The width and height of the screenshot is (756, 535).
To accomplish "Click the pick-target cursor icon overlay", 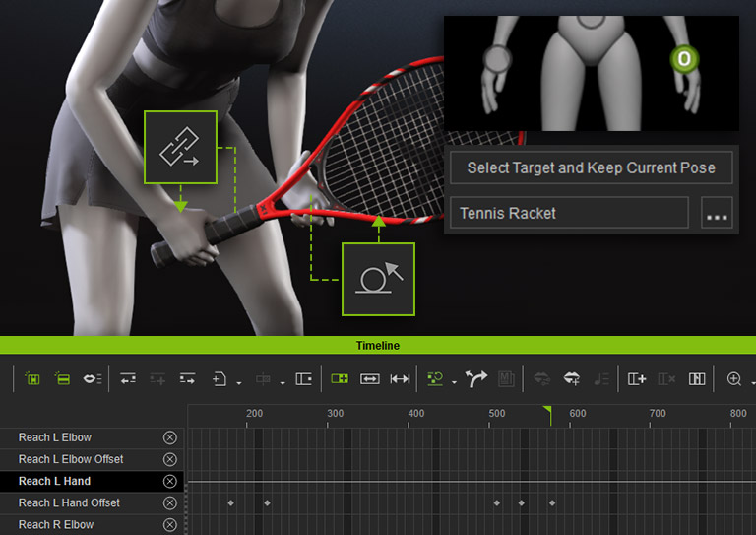I will tap(378, 279).
